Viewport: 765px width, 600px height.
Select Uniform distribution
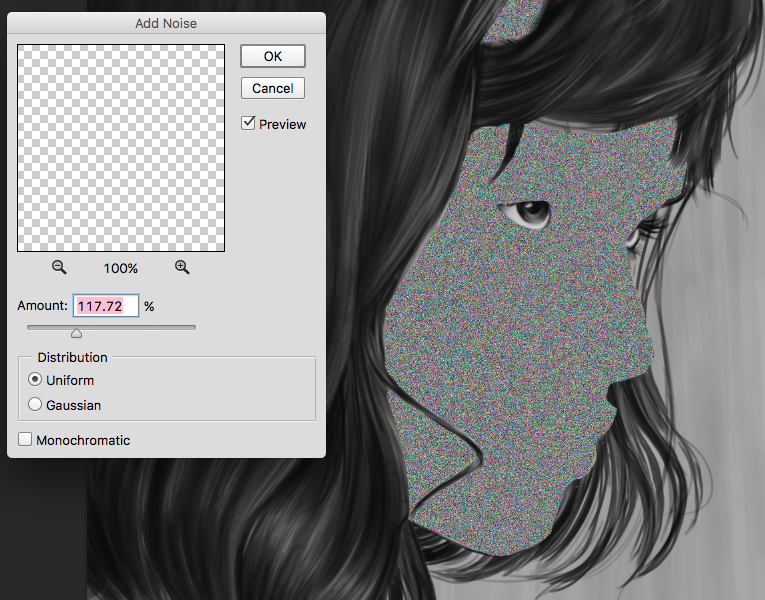click(x=35, y=379)
